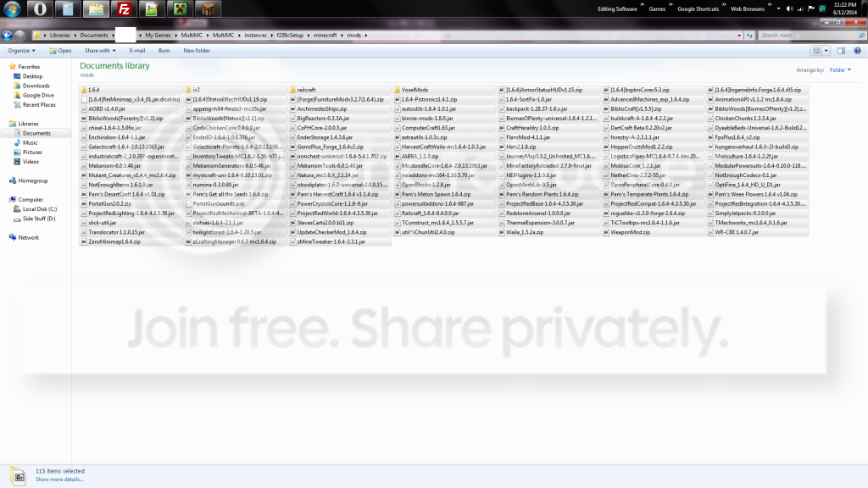Open FileZilla from the taskbar

coord(125,10)
